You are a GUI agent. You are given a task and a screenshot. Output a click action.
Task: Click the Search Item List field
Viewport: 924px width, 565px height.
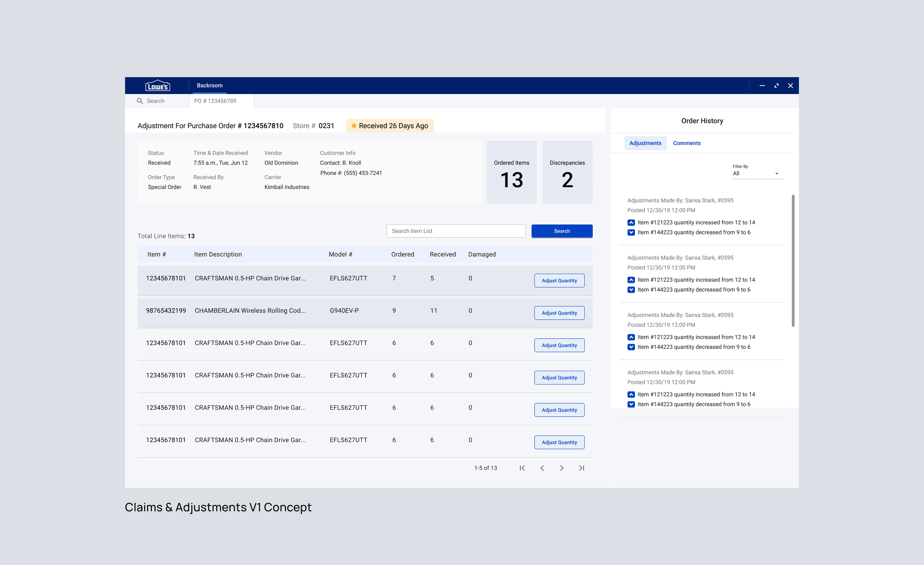click(x=456, y=231)
